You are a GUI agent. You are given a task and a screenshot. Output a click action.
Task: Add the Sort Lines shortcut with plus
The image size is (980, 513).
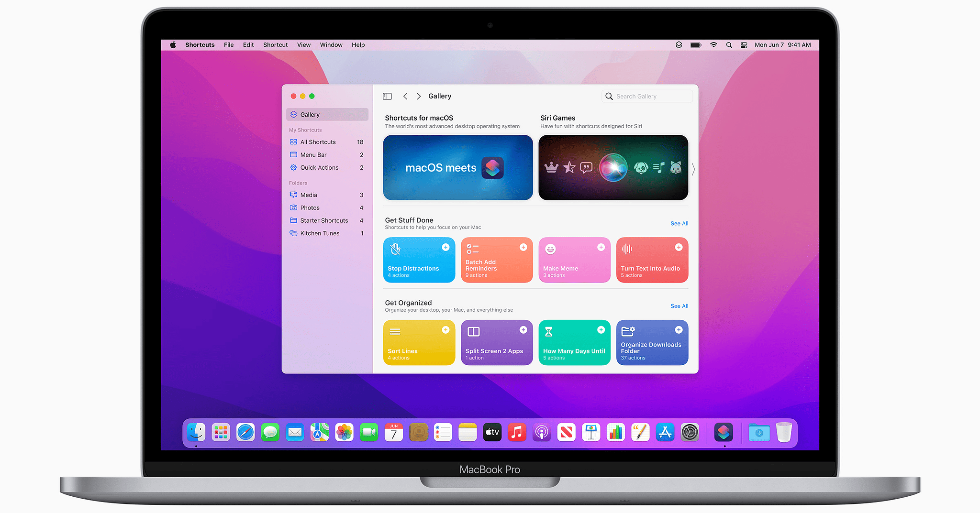click(445, 330)
